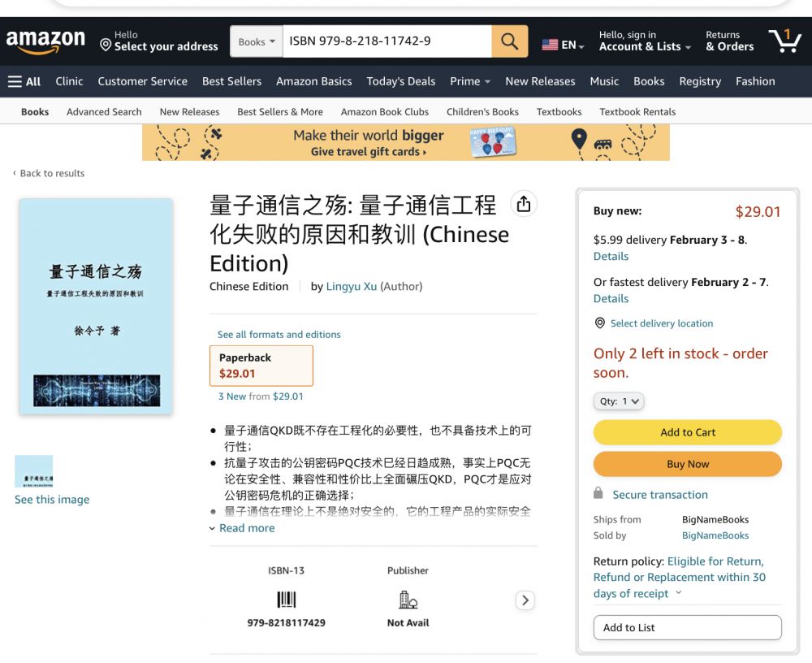This screenshot has width=812, height=663.
Task: Select Best Sellers & More subnav
Action: coord(280,112)
